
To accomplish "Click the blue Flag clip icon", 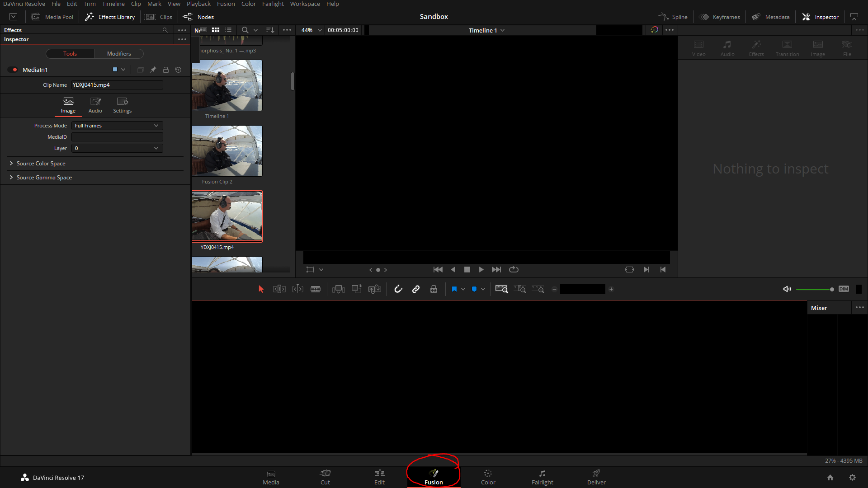I will click(x=454, y=289).
